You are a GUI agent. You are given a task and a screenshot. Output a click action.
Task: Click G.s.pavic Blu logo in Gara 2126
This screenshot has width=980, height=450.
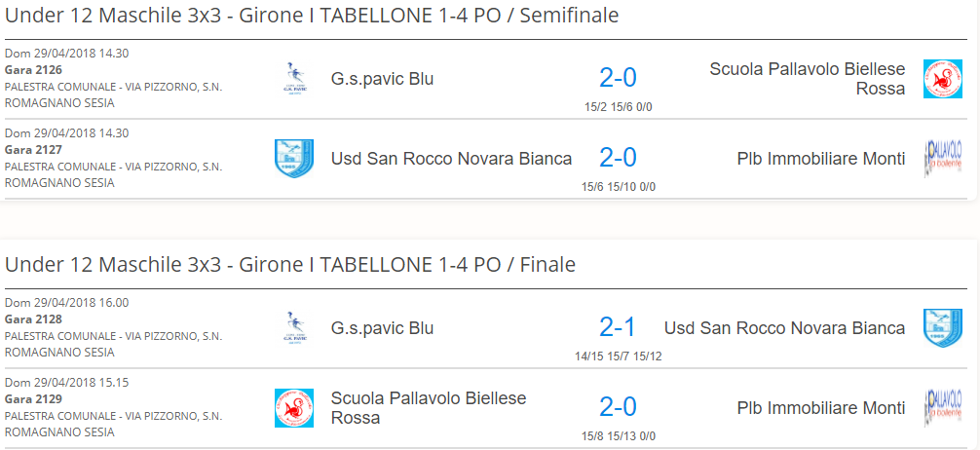(x=294, y=79)
